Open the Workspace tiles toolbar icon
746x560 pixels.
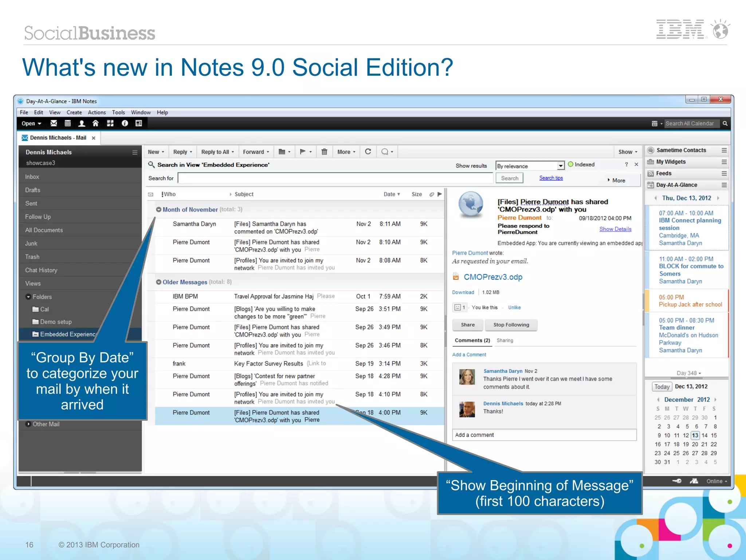110,123
